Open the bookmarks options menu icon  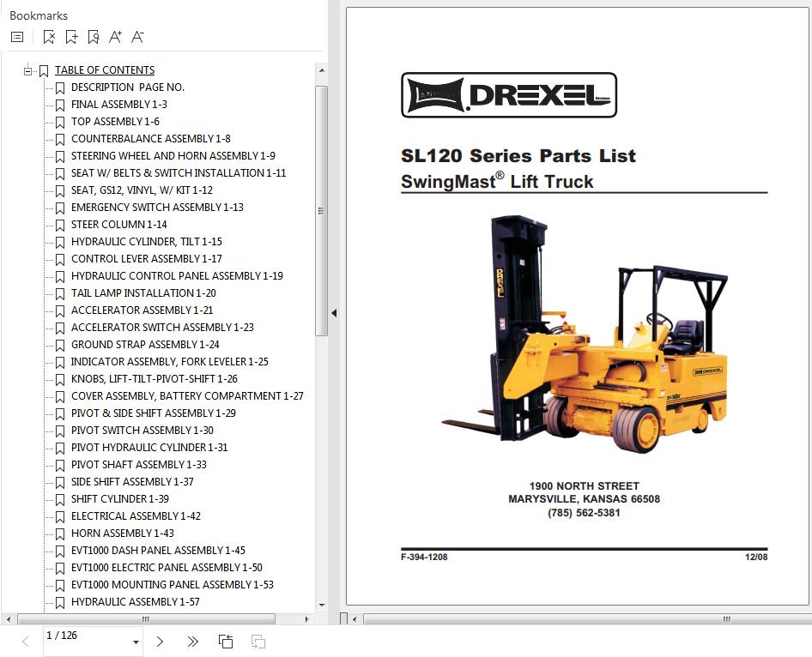(x=17, y=37)
